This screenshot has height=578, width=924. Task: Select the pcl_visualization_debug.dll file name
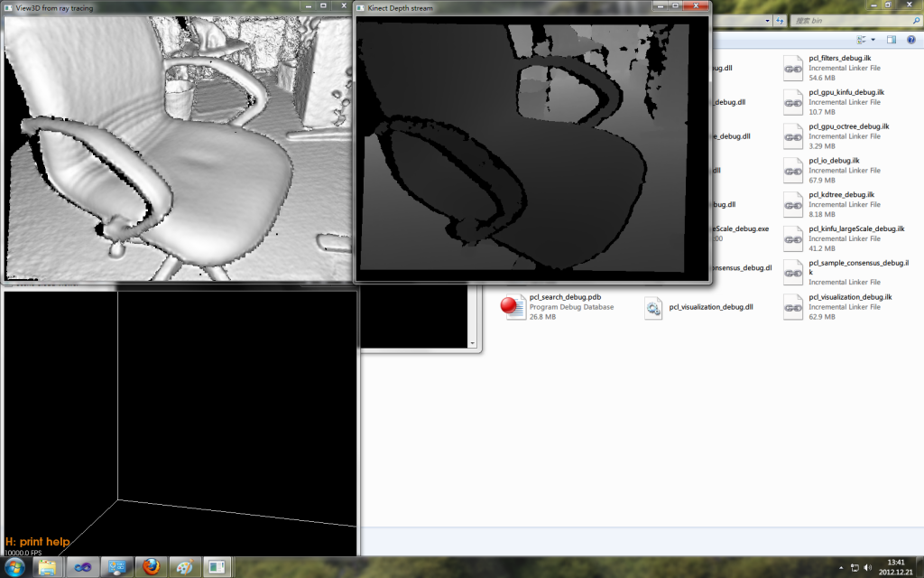(711, 307)
